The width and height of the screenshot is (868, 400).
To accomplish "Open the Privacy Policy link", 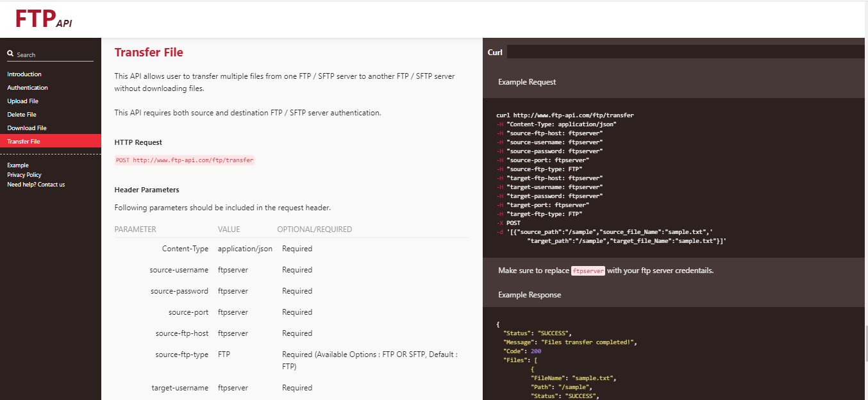I will point(24,175).
